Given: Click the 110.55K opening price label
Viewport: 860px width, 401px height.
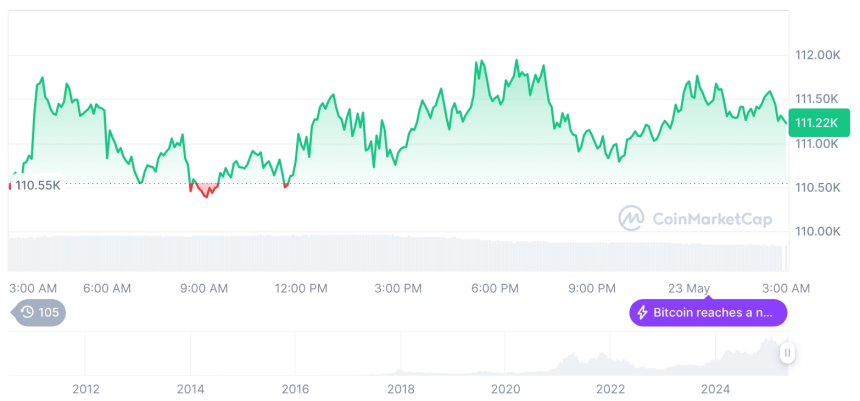Looking at the screenshot, I should [38, 185].
